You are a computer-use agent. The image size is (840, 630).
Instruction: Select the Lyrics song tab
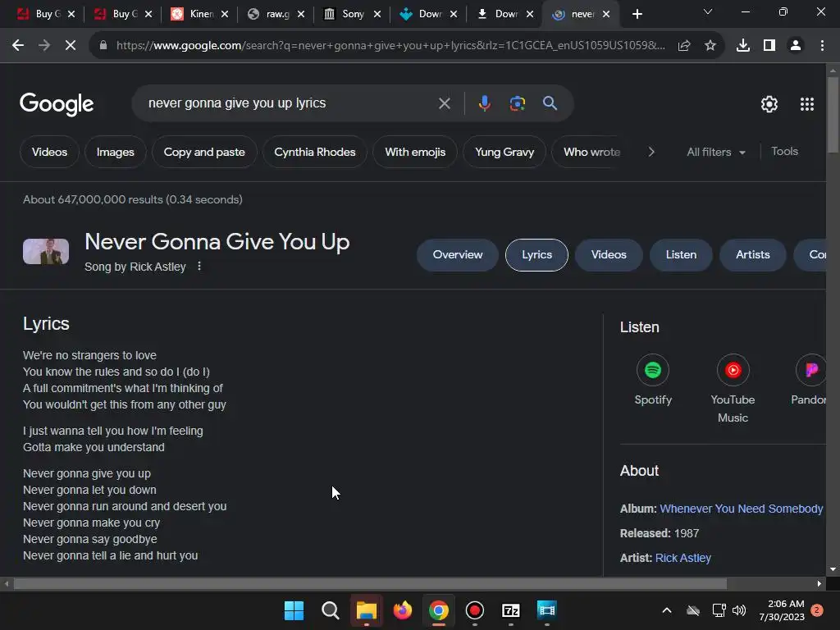pos(536,255)
